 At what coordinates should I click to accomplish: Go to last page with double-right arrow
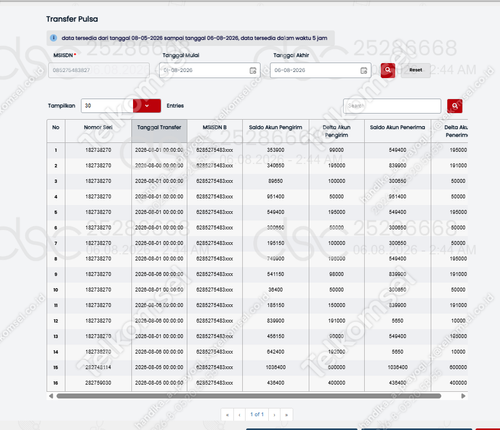[x=286, y=415]
